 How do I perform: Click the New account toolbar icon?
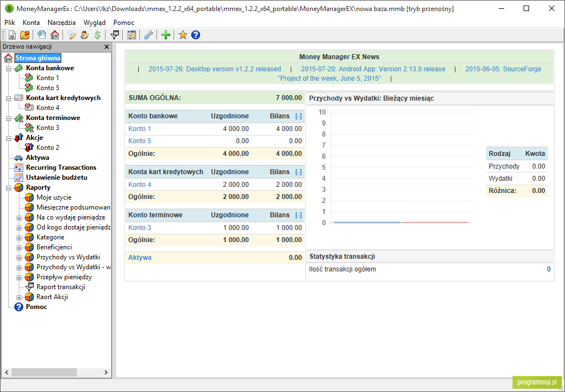(x=42, y=35)
